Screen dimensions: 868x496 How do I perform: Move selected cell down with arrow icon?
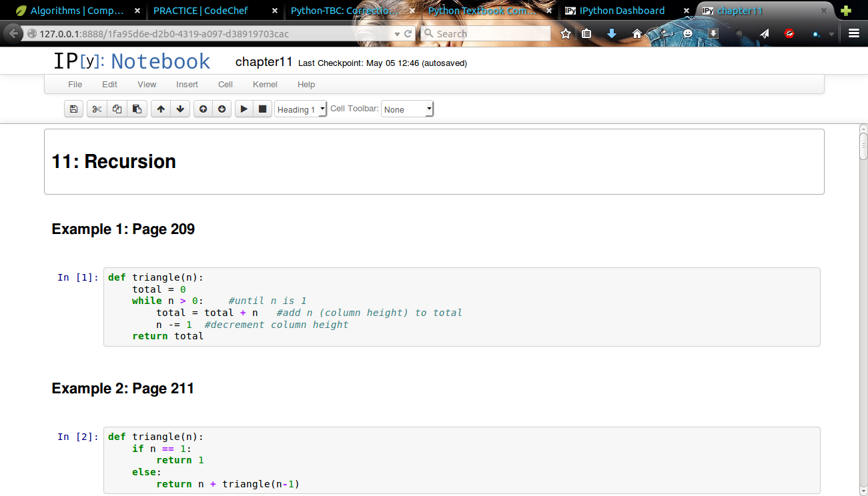pyautogui.click(x=180, y=109)
